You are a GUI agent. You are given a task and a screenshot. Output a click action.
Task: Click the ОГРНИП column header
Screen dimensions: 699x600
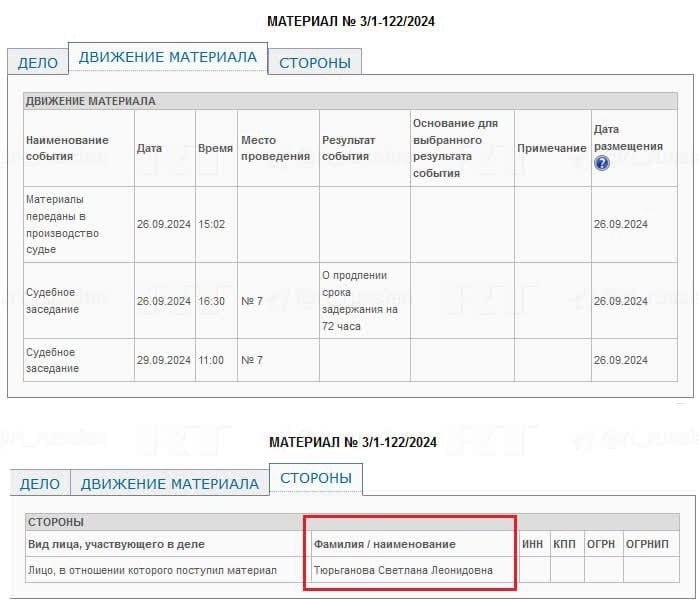[x=649, y=544]
